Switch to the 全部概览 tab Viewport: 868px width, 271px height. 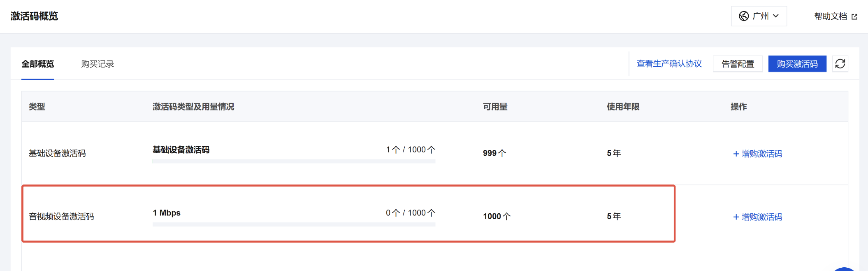click(38, 64)
